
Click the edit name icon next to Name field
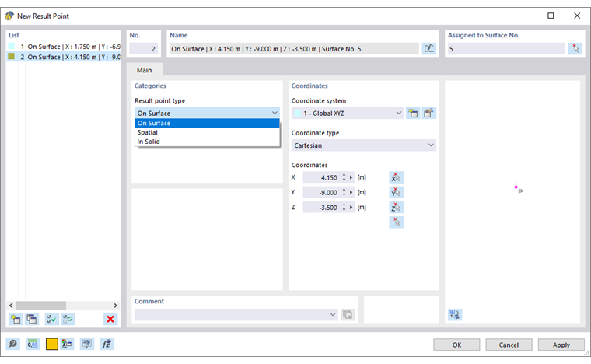tap(429, 48)
